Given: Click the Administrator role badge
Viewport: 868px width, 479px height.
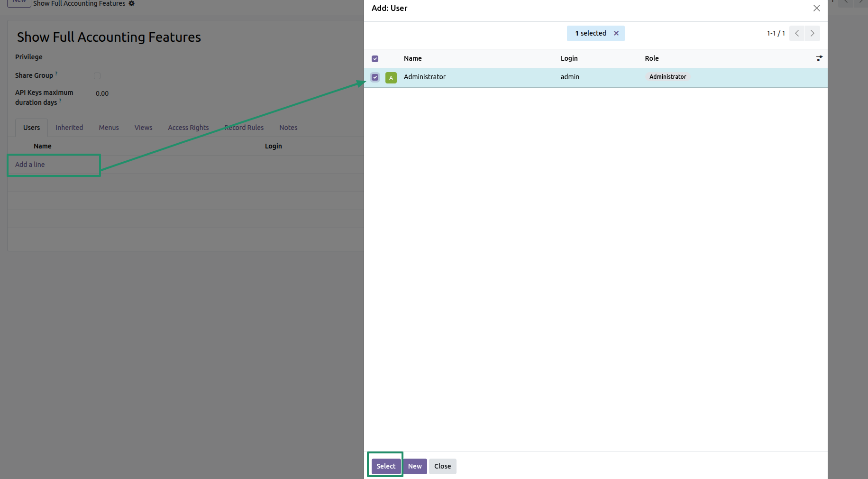Looking at the screenshot, I should [667, 77].
